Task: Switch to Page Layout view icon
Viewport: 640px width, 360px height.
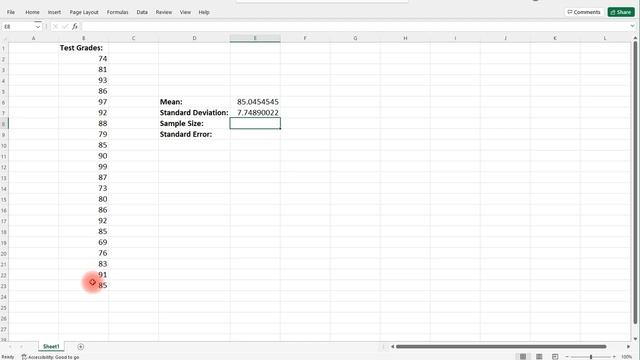Action: [x=539, y=357]
